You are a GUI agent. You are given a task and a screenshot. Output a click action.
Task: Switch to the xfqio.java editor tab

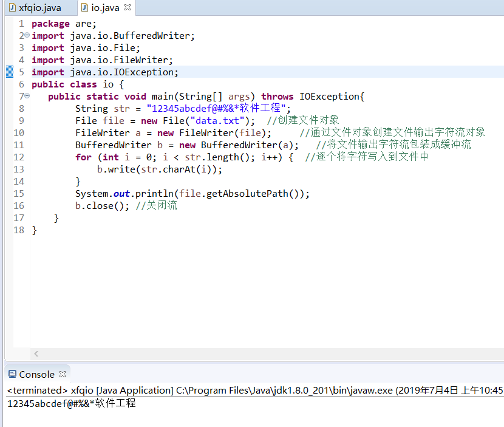click(39, 8)
